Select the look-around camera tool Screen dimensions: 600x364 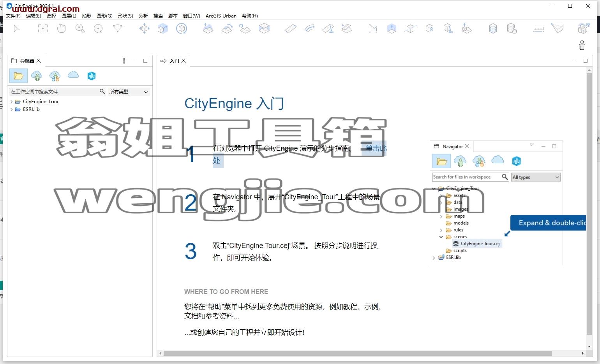pyautogui.click(x=117, y=28)
